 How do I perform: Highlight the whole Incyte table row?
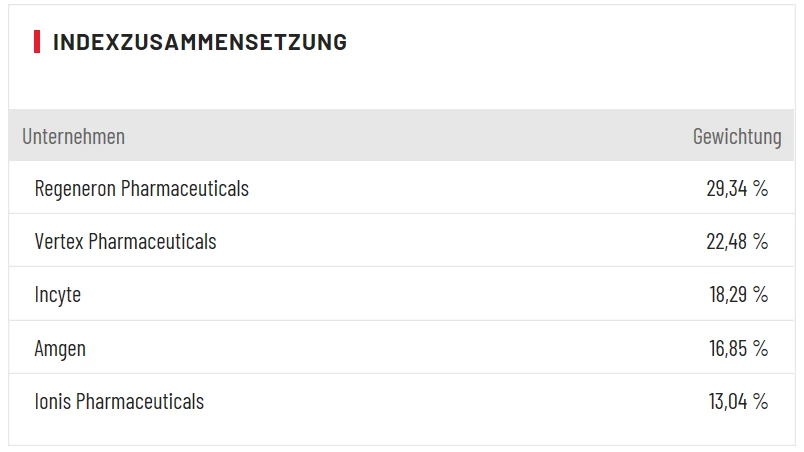click(x=400, y=295)
